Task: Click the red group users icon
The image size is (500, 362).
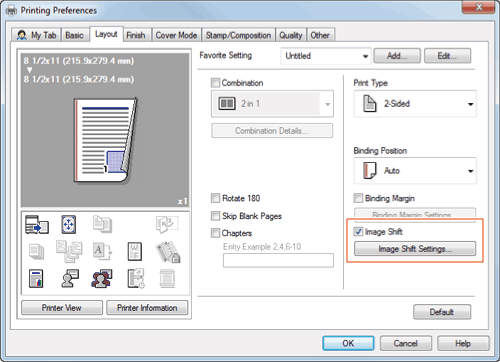Action: pos(102,279)
